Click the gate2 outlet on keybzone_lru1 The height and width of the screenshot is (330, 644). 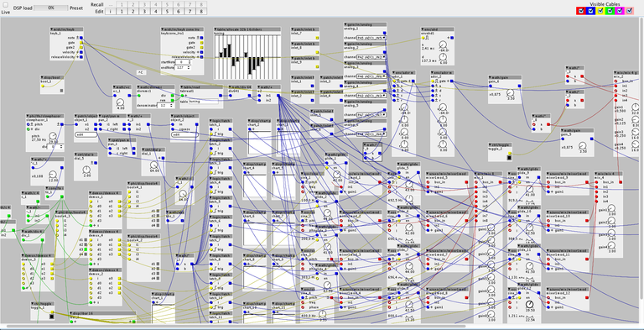click(201, 47)
